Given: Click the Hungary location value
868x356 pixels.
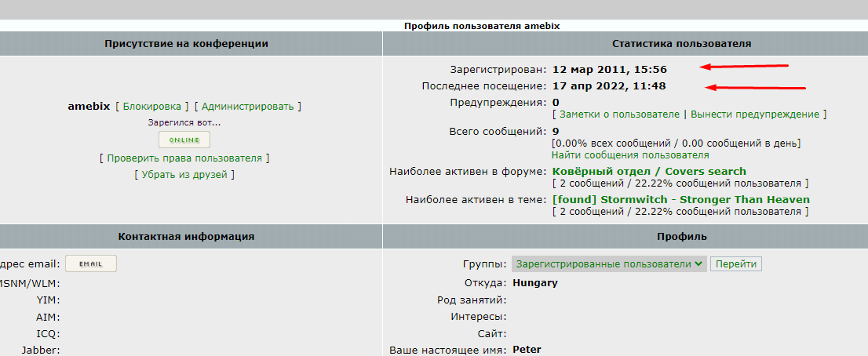Looking at the screenshot, I should (x=535, y=283).
